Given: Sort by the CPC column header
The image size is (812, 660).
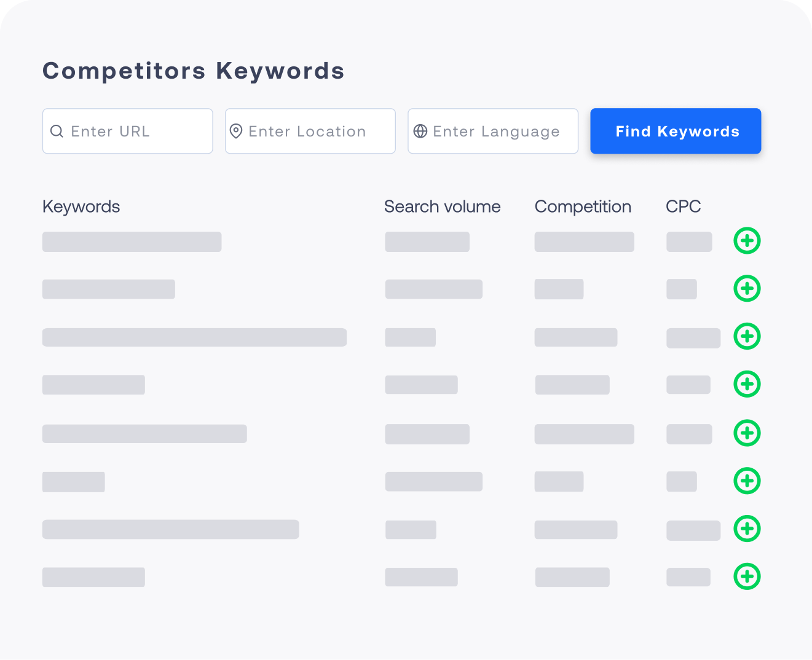Looking at the screenshot, I should pos(683,206).
